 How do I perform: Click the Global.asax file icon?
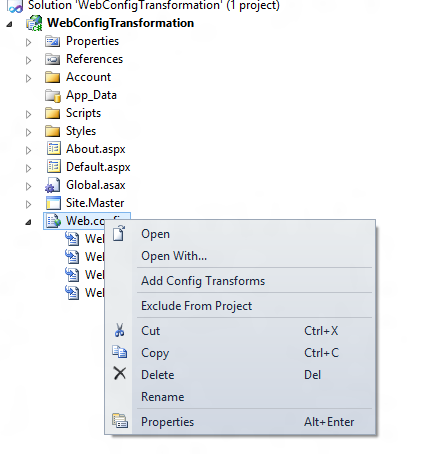(x=53, y=185)
